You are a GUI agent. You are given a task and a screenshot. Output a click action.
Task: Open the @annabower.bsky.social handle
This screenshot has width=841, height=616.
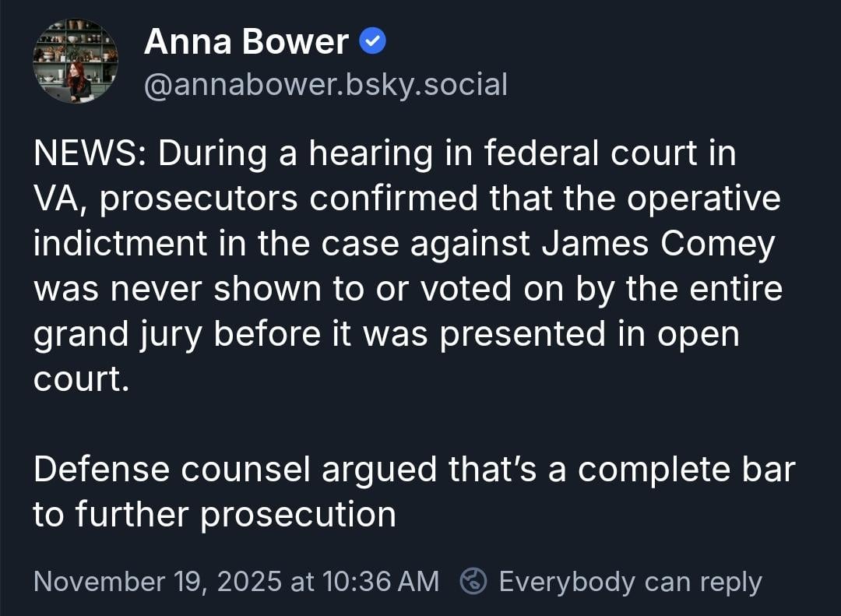click(x=325, y=84)
